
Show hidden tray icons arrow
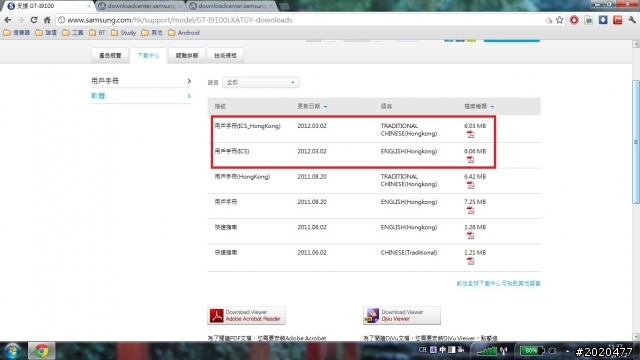click(x=567, y=351)
